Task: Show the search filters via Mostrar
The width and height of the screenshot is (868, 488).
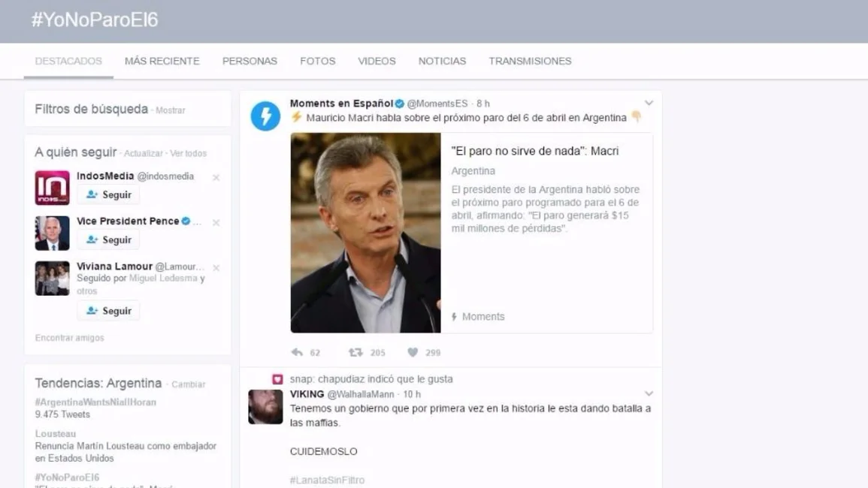Action: click(x=171, y=110)
